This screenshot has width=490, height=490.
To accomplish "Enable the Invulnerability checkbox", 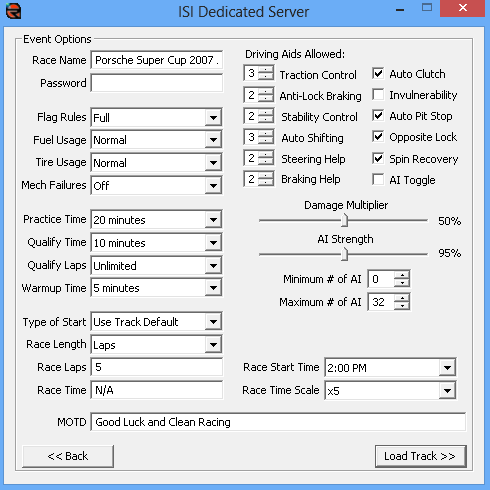I will point(378,95).
